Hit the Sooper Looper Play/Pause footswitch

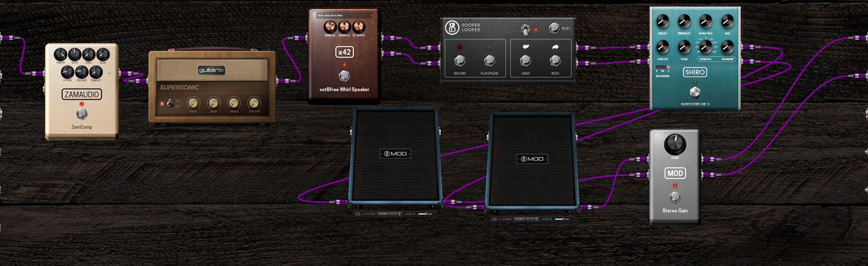coord(490,60)
